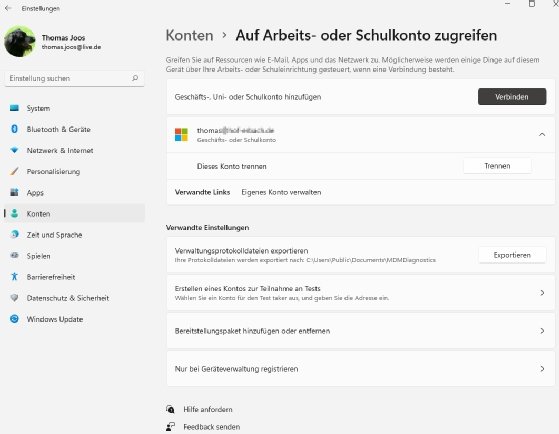Click the Geschäfts- oder Schulkonto account label
This screenshot has height=434, width=559.
236,140
